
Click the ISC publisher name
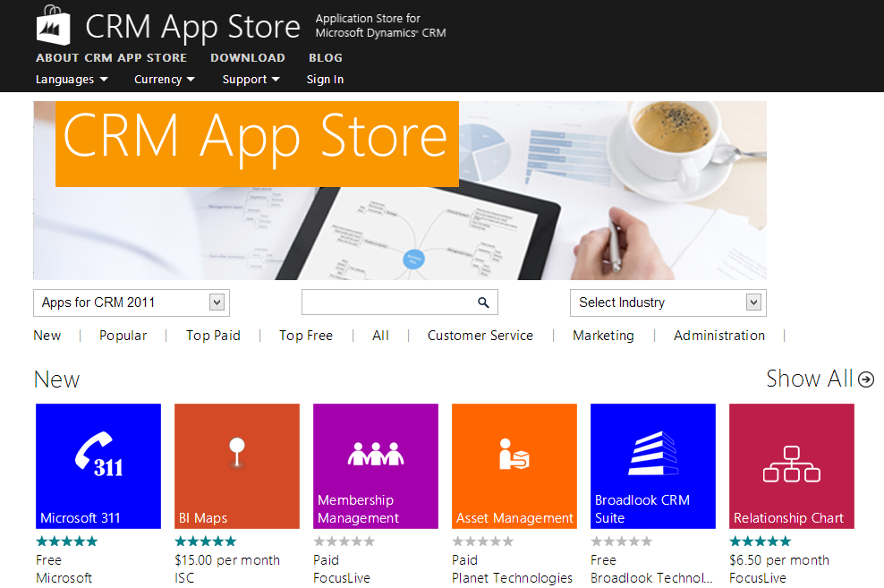click(x=184, y=578)
